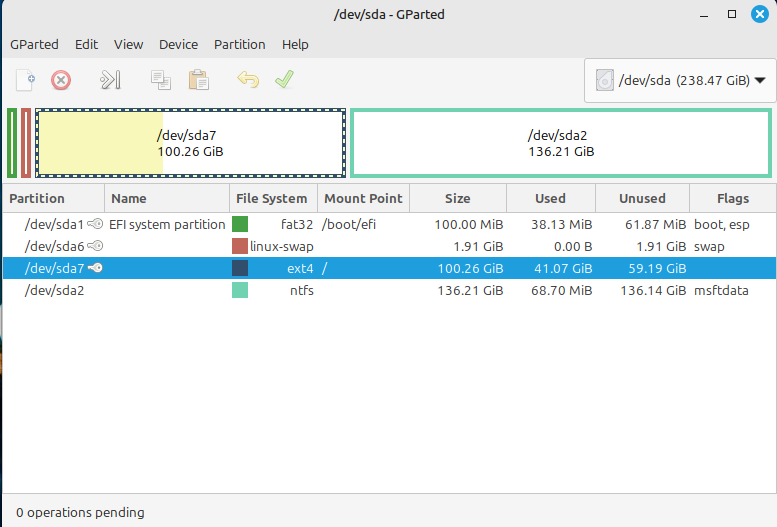777x527 pixels.
Task: Click the key icon next to /dev/sda7
Action: click(x=95, y=268)
